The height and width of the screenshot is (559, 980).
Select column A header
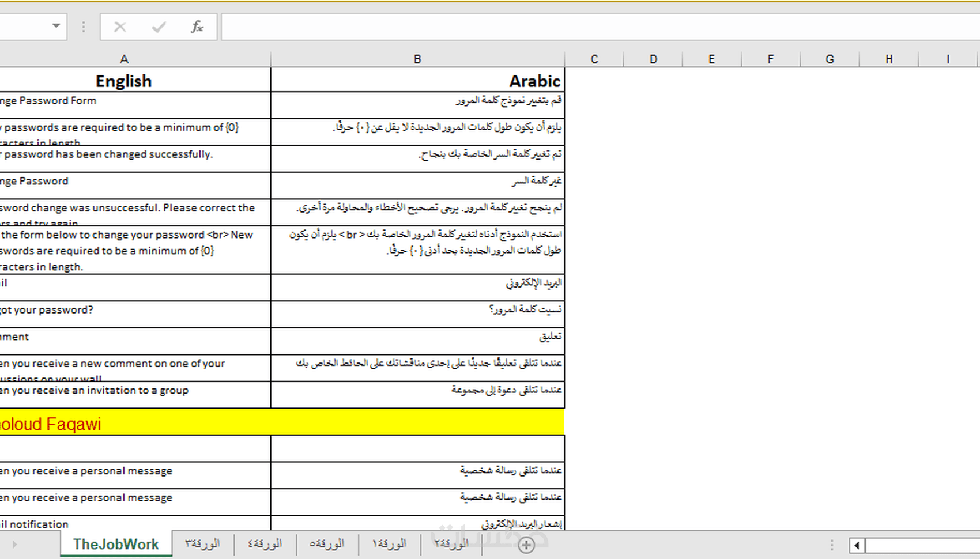click(124, 59)
